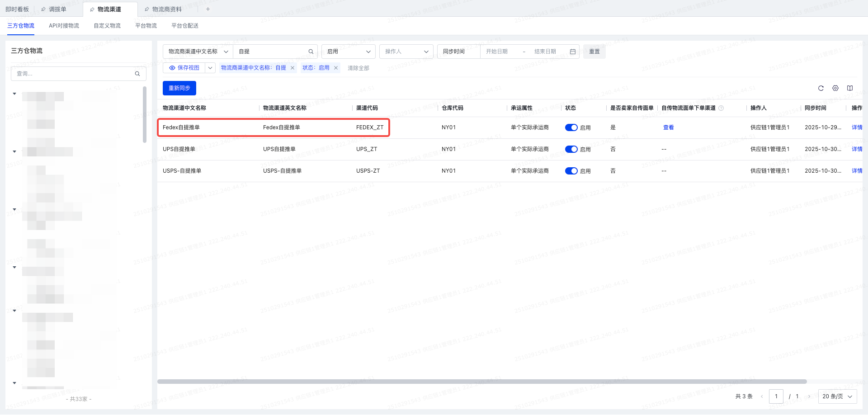Open the 物流商资料 top tab
868x415 pixels.
[166, 9]
